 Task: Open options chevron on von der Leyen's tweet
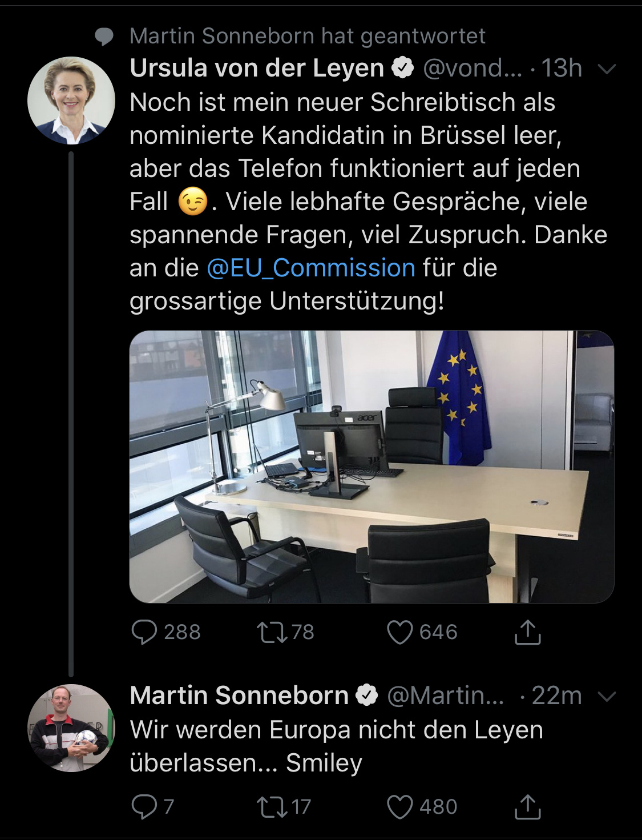coord(607,69)
